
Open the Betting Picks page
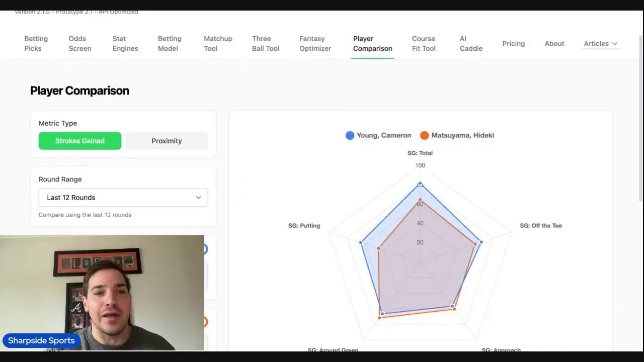36,43
